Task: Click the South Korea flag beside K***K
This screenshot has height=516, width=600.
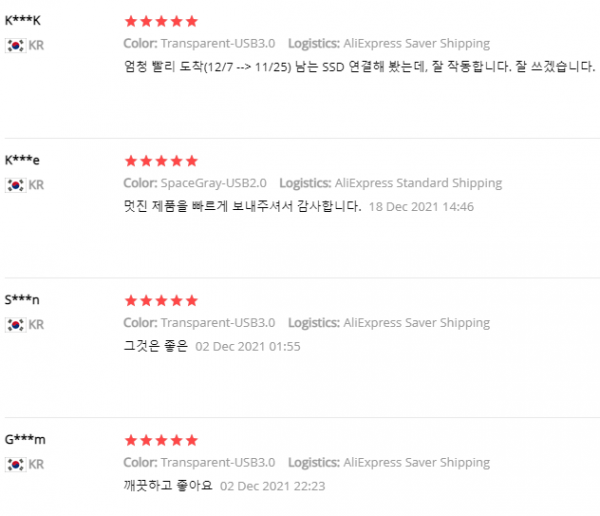Action: (x=16, y=46)
